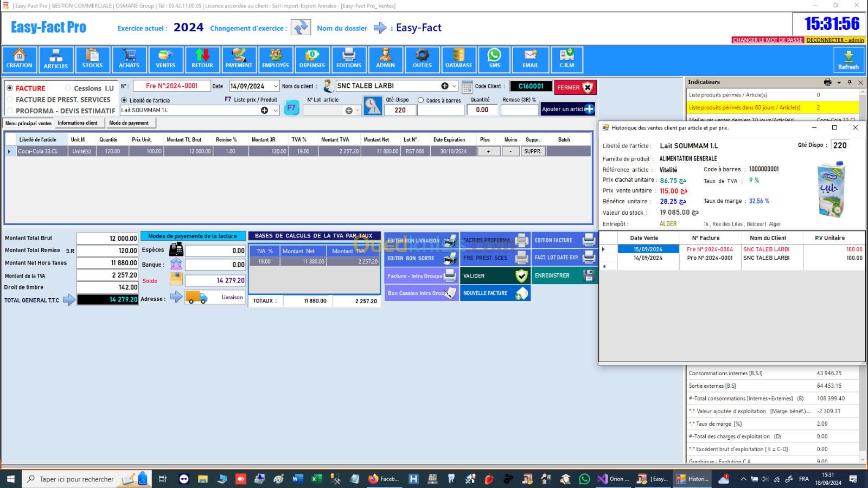The height and width of the screenshot is (488, 868).
Task: Select the PROFORMA - DEVIS ESTIMATIF radio
Action: 10,111
